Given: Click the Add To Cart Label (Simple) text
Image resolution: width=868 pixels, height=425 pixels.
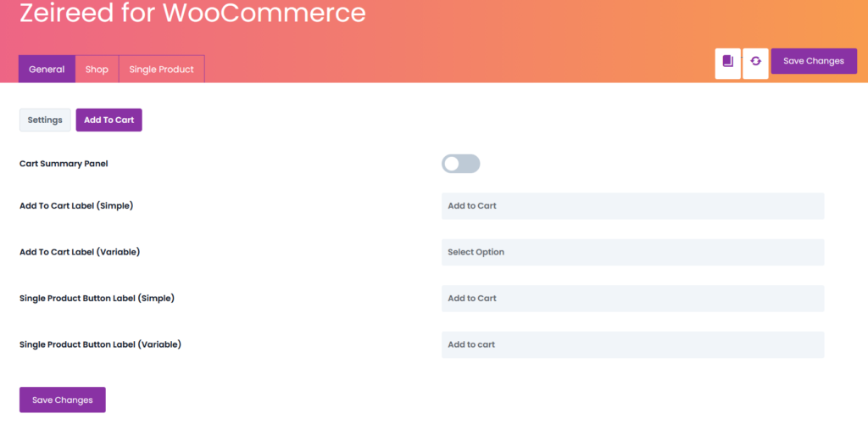Looking at the screenshot, I should [76, 205].
